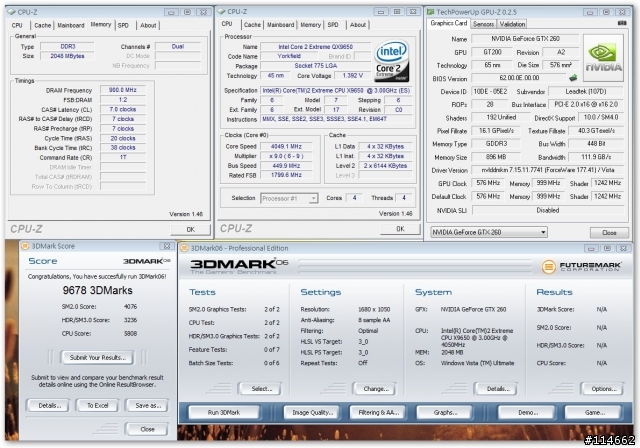
Task: Open Memory tab in middle CPU-Z window
Action: (311, 25)
